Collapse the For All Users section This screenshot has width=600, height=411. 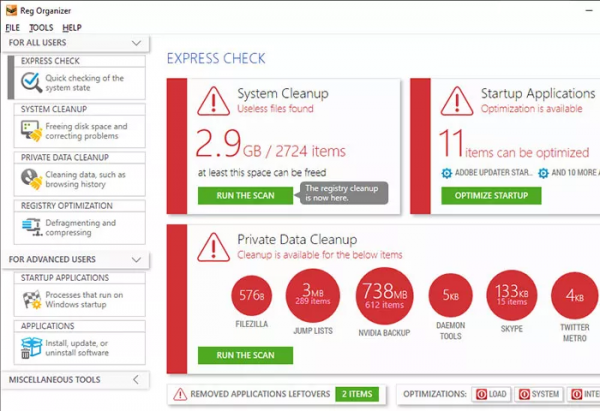coord(136,44)
